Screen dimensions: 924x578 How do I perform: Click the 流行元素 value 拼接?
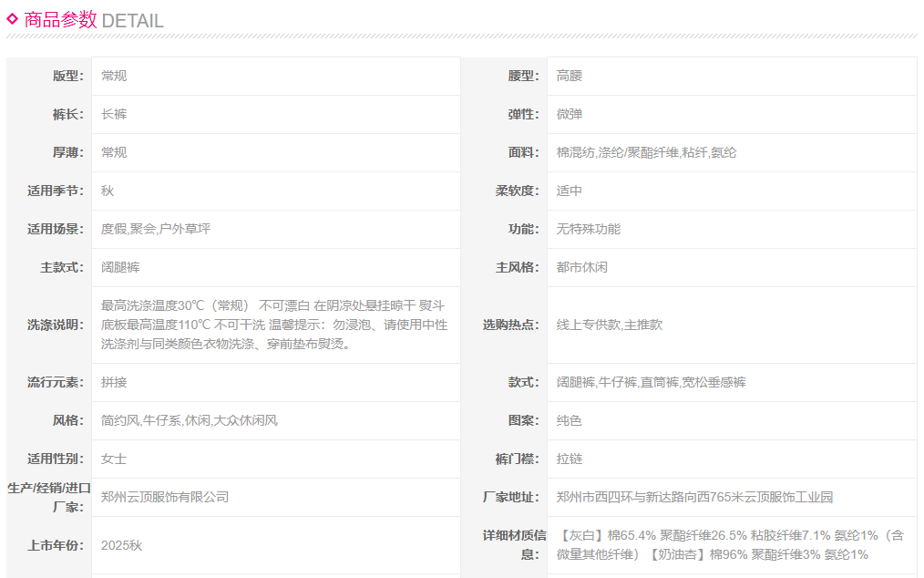114,382
